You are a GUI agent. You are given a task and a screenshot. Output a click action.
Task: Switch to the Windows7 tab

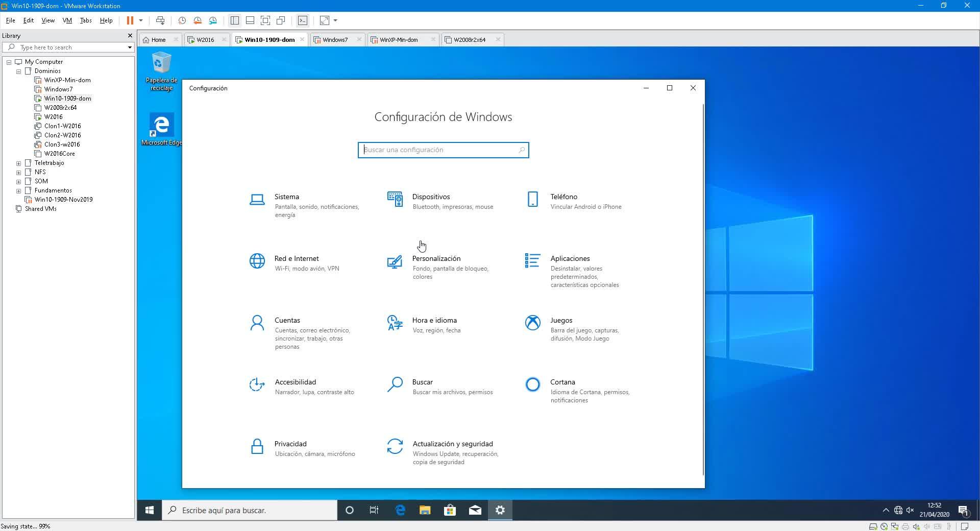point(335,40)
